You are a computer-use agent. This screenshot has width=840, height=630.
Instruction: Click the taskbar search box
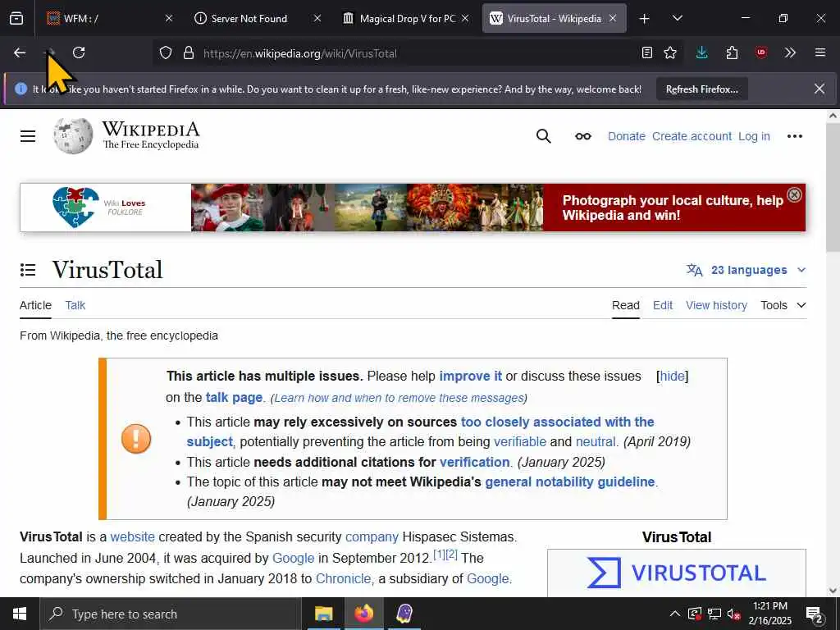[171, 614]
